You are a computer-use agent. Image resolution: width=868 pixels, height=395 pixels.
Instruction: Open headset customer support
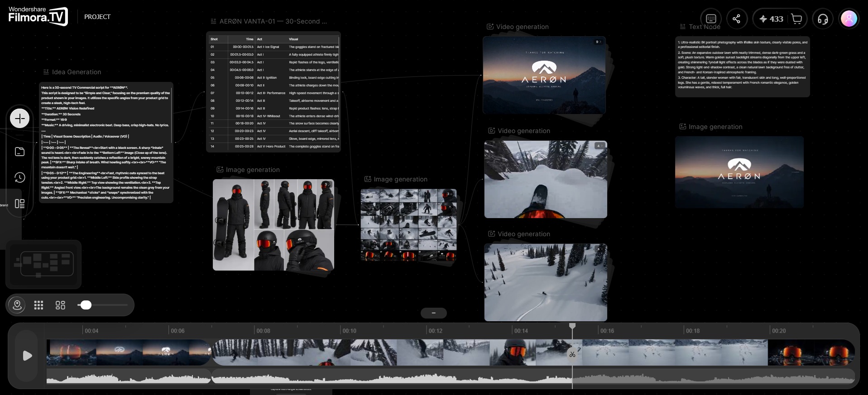click(x=823, y=19)
